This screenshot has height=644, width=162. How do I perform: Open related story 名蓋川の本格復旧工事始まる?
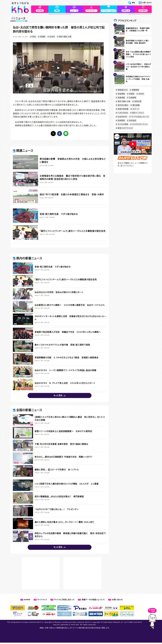(x=60, y=196)
